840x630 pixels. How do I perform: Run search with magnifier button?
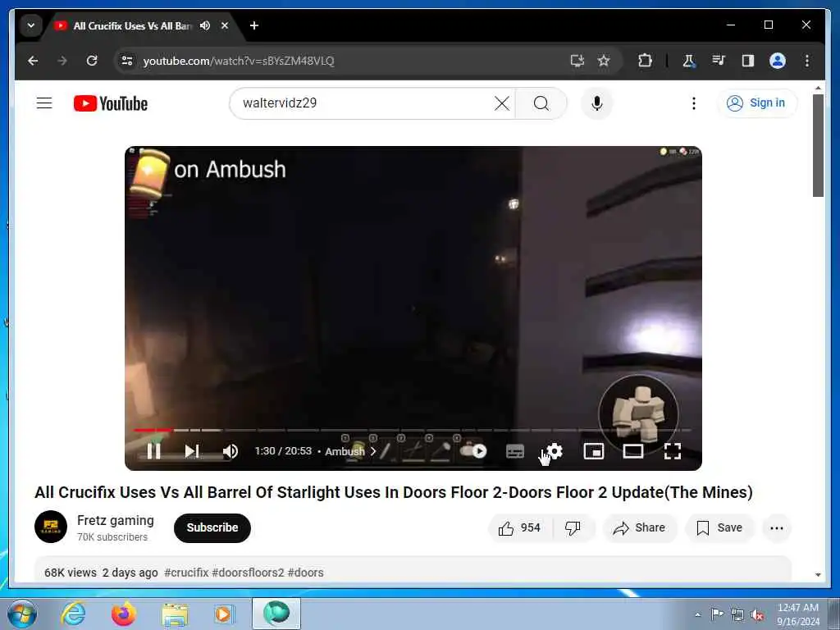tap(541, 103)
